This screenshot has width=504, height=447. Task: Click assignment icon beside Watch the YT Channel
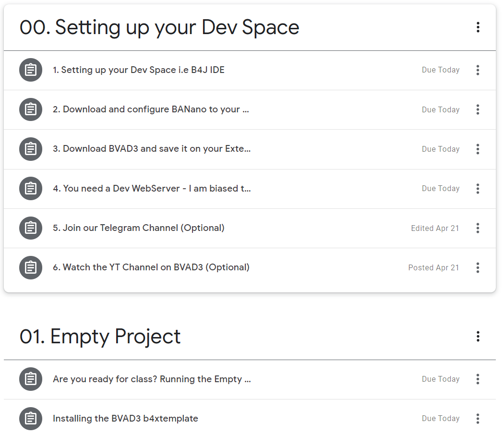[x=31, y=267]
